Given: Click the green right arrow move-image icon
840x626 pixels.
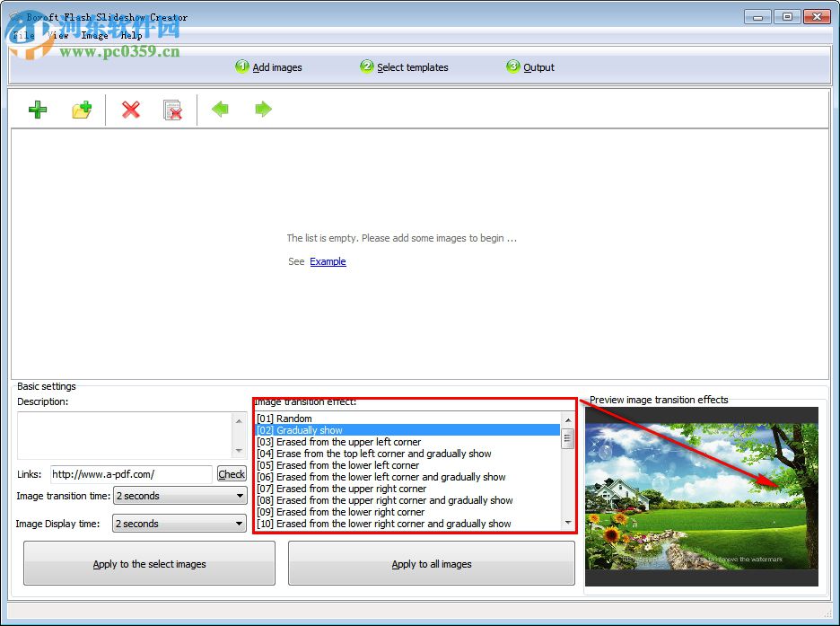Looking at the screenshot, I should [x=261, y=110].
